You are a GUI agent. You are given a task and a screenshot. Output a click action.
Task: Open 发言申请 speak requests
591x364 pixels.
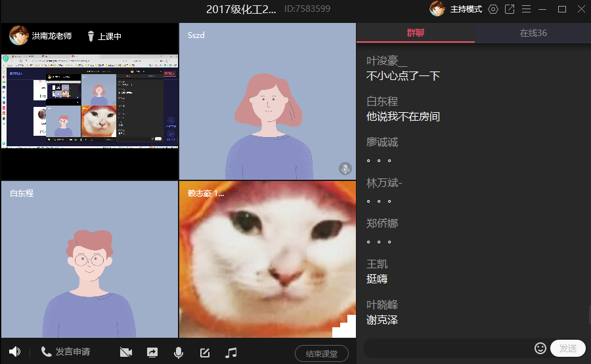66,352
